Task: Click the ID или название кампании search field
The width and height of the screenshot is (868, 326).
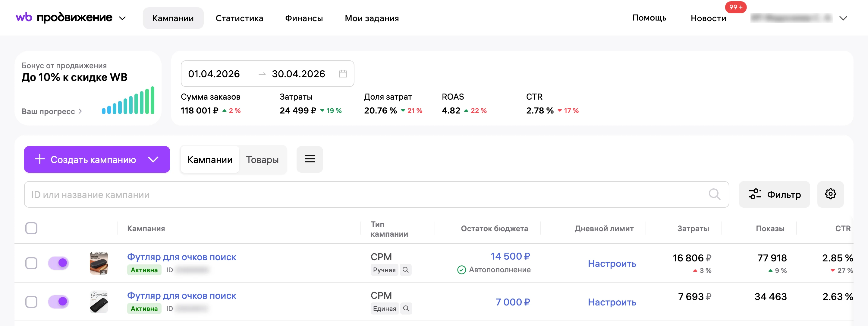Action: (376, 194)
